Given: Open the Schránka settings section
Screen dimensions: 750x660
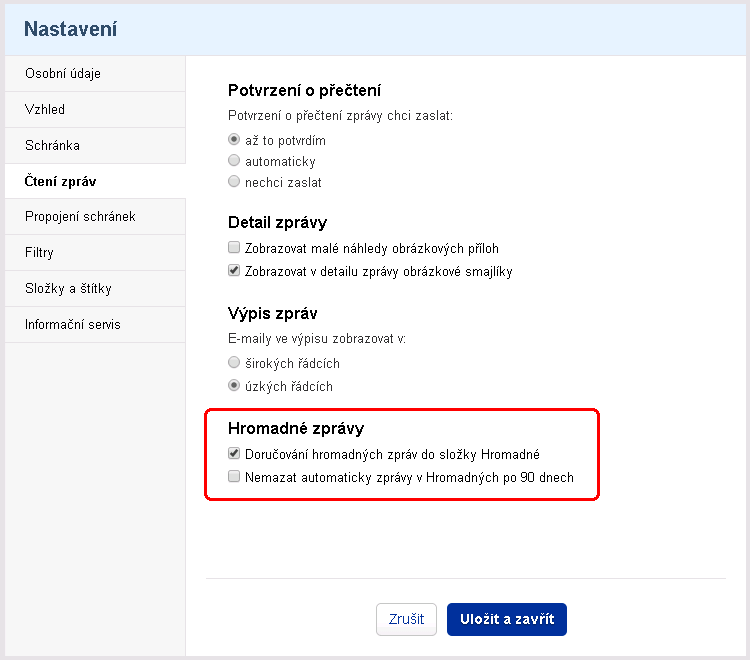Looking at the screenshot, I should pyautogui.click(x=95, y=145).
